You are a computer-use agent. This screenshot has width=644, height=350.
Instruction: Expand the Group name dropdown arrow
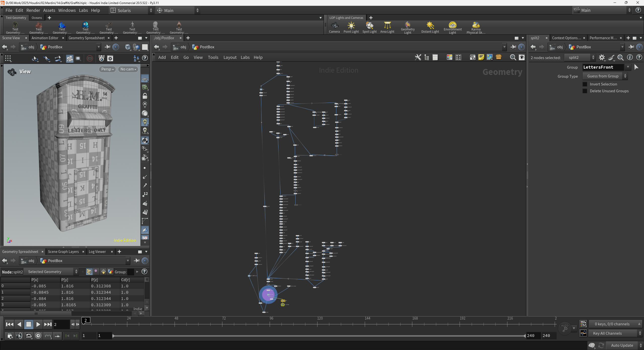pyautogui.click(x=628, y=67)
